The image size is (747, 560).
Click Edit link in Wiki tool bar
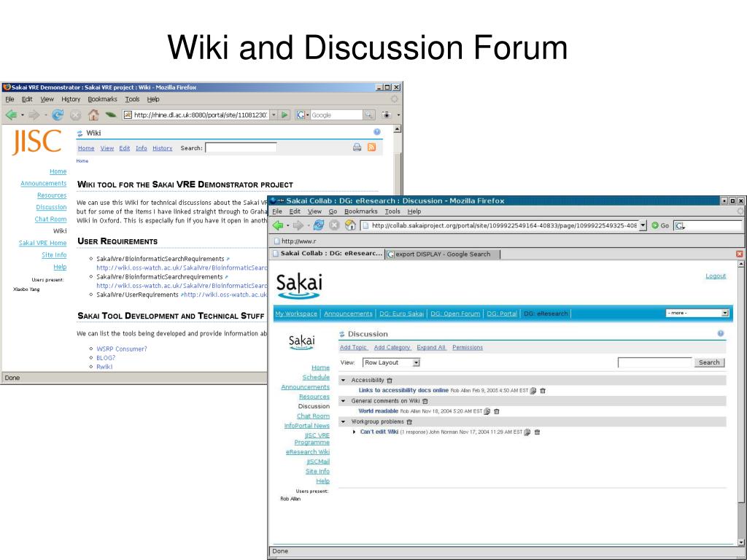124,148
